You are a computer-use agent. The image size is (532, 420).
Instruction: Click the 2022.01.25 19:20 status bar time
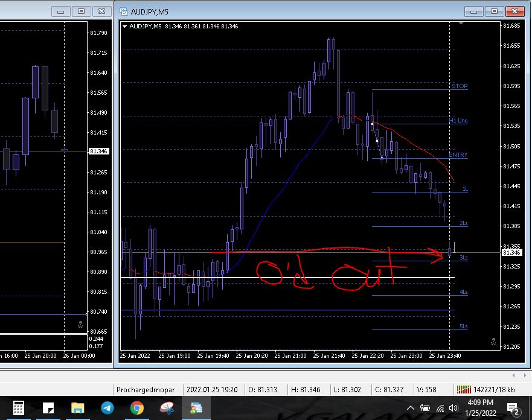point(212,390)
